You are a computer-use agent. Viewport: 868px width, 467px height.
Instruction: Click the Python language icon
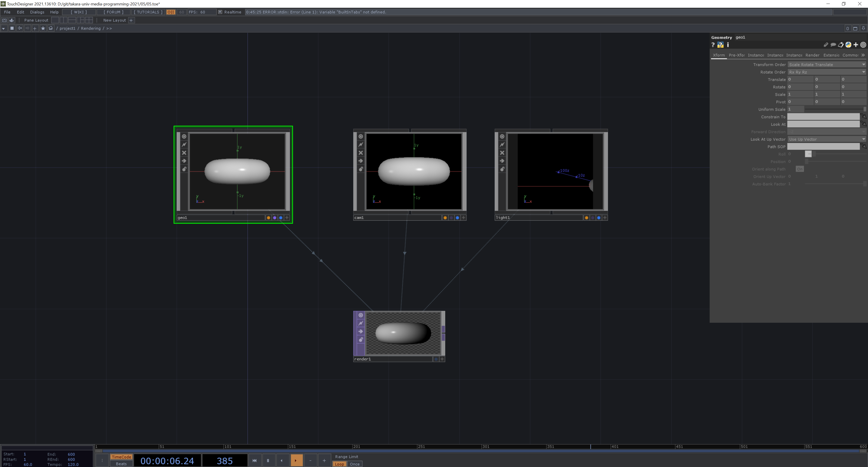pyautogui.click(x=848, y=45)
